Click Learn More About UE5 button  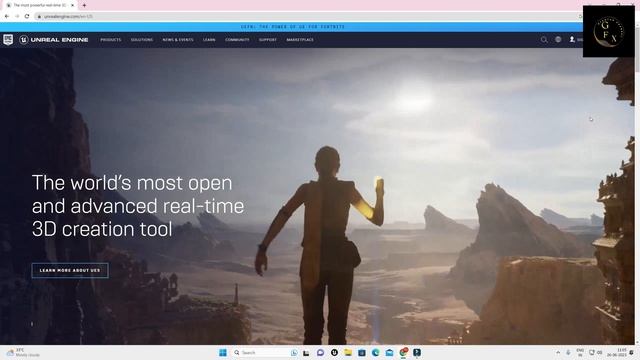click(x=70, y=270)
